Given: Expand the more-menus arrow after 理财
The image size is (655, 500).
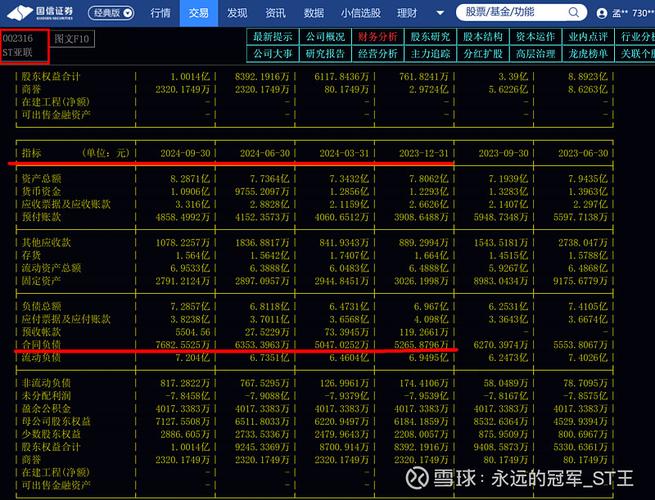Looking at the screenshot, I should point(440,13).
